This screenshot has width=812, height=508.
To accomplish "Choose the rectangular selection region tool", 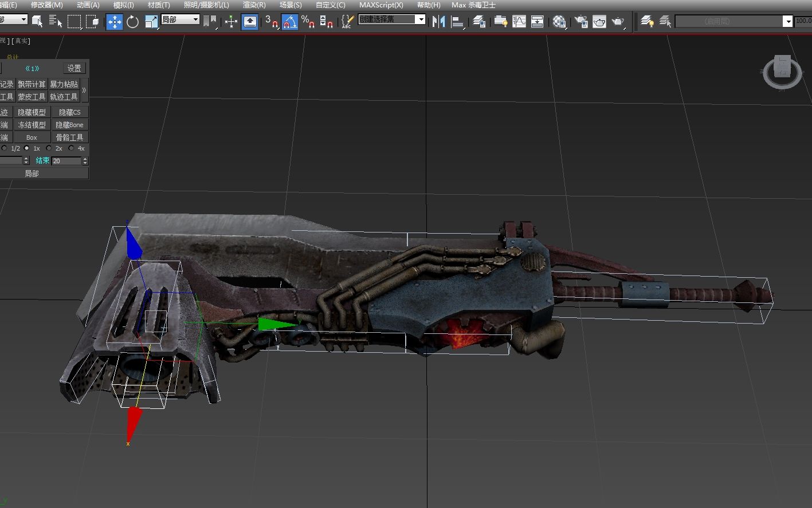I will click(74, 22).
